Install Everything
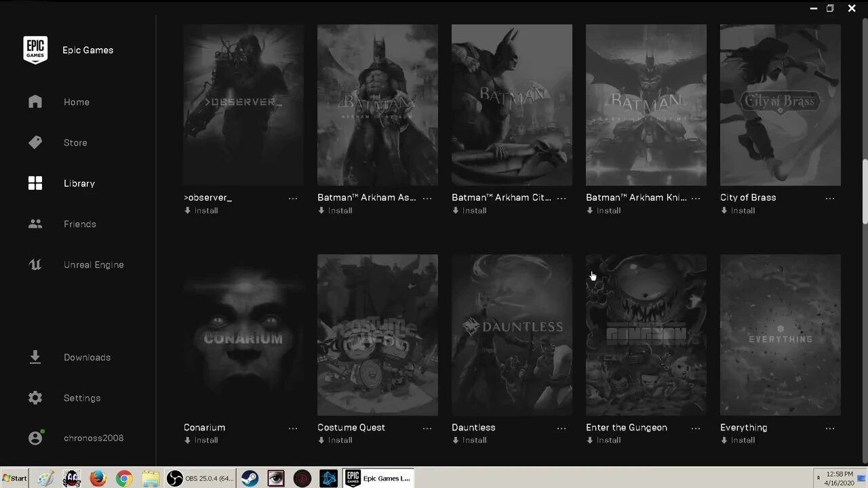Image resolution: width=868 pixels, height=488 pixels. (x=738, y=441)
